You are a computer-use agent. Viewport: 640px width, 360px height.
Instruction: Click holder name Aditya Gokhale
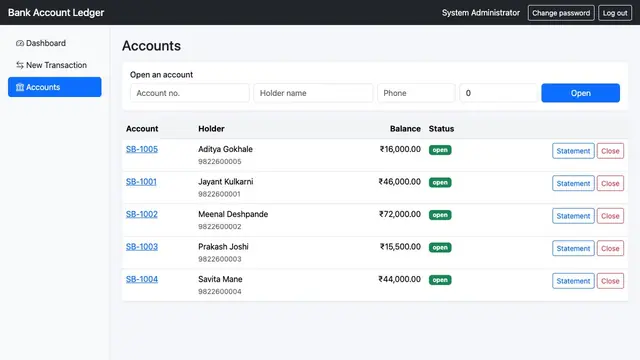click(225, 149)
